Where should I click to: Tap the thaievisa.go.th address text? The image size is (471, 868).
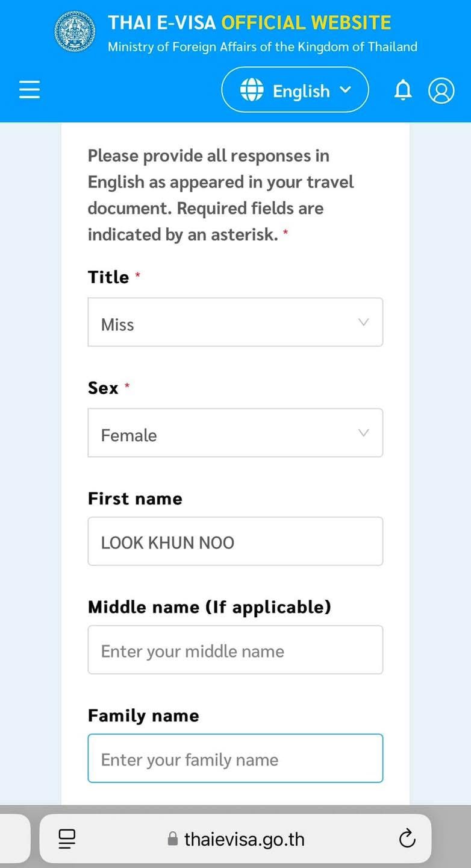(x=244, y=839)
